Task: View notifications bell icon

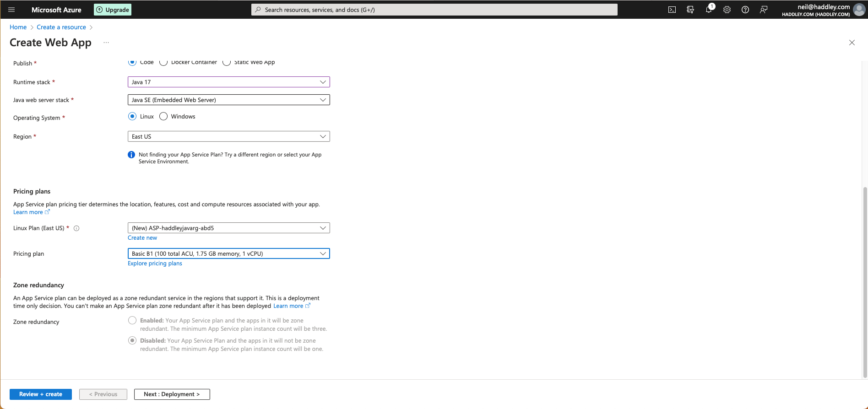Action: point(709,10)
